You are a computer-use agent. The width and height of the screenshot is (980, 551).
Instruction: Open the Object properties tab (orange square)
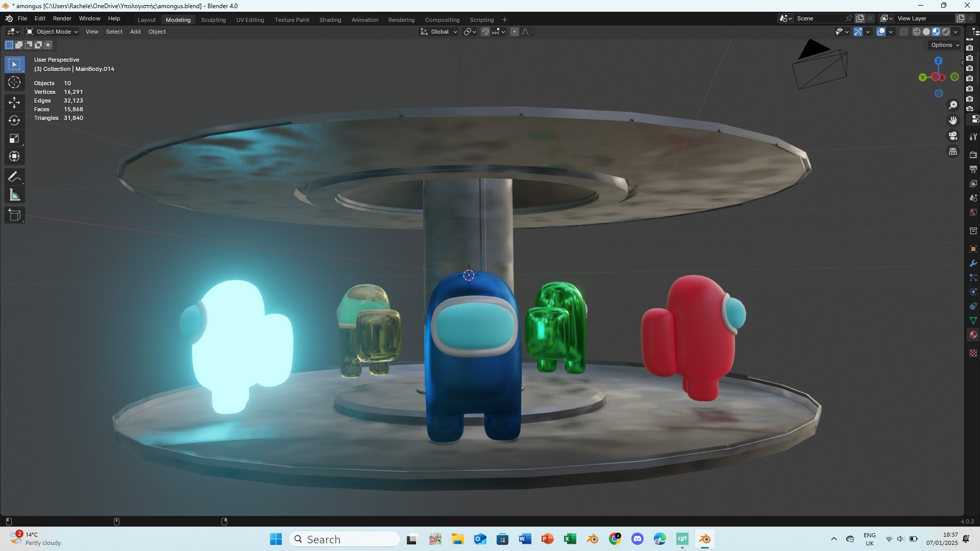click(x=973, y=249)
